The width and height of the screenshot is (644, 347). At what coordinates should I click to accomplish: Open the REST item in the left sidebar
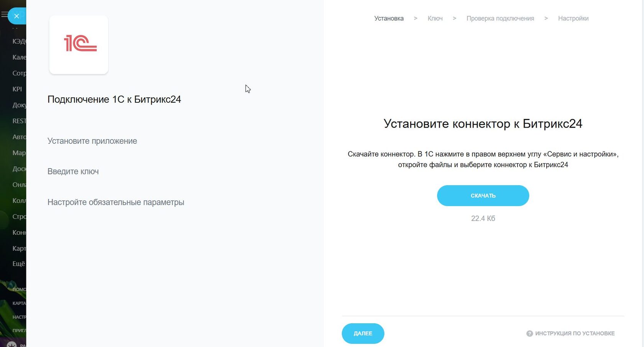tap(19, 121)
